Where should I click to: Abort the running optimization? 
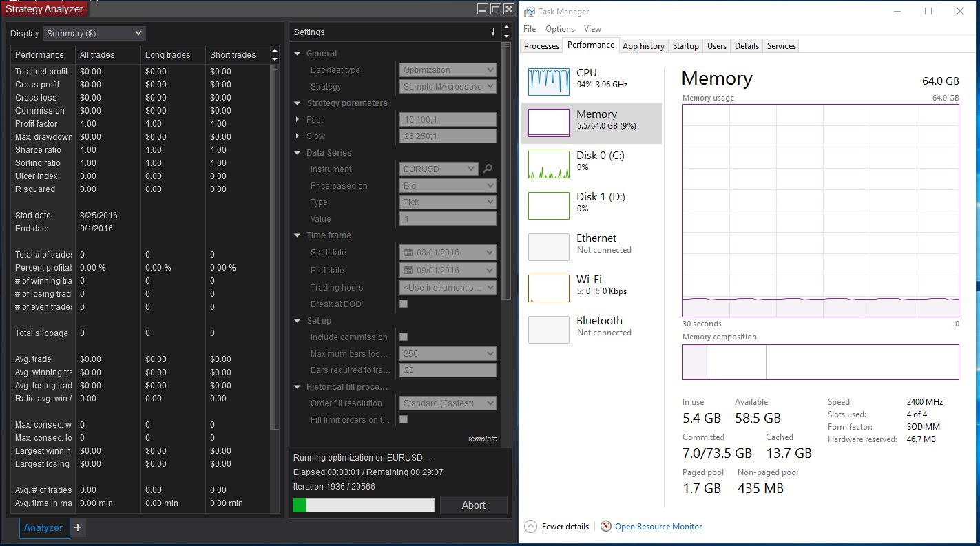[473, 505]
